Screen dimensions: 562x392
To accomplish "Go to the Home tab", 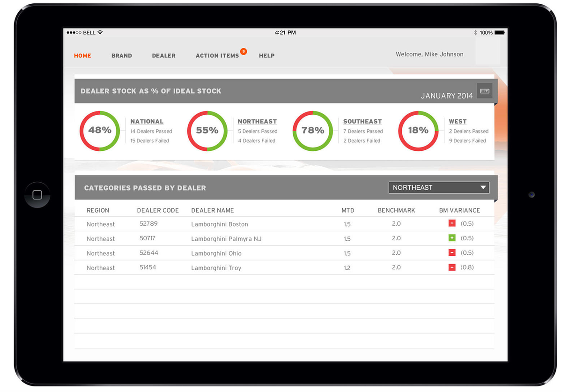I will point(82,56).
